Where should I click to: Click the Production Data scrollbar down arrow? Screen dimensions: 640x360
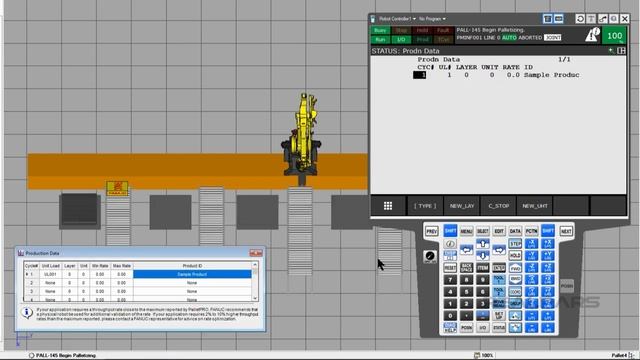click(255, 299)
